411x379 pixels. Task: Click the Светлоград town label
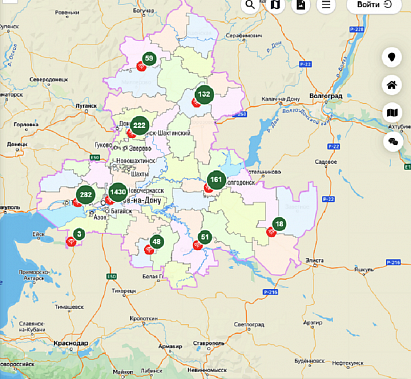click(249, 324)
